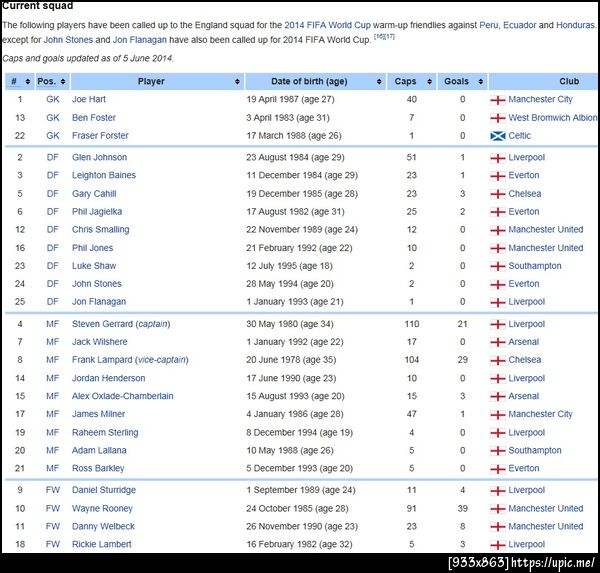Open Ben Foster's player page
Image resolution: width=600 pixels, height=573 pixels.
tap(94, 118)
